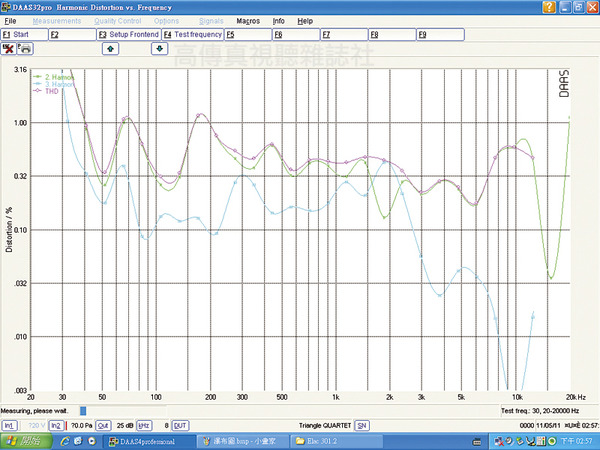The width and height of the screenshot is (600, 450).
Task: Click the down arrow scale button
Action: pyautogui.click(x=160, y=49)
